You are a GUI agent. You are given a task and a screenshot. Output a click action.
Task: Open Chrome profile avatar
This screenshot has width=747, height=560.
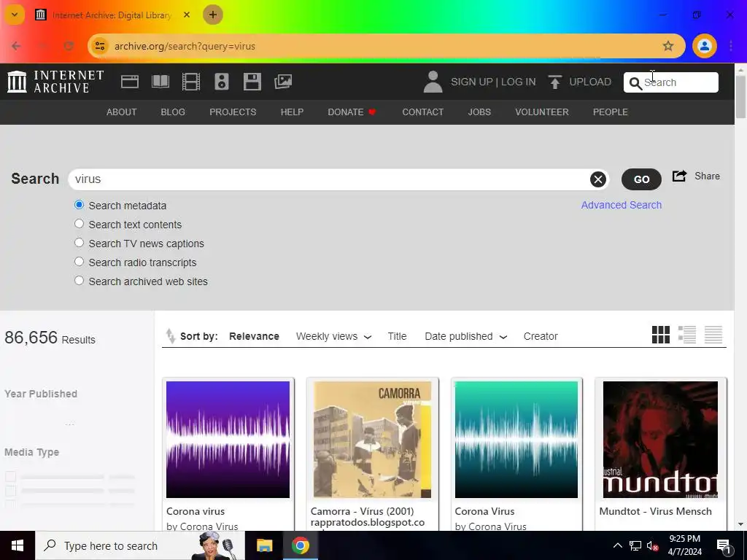coord(704,46)
